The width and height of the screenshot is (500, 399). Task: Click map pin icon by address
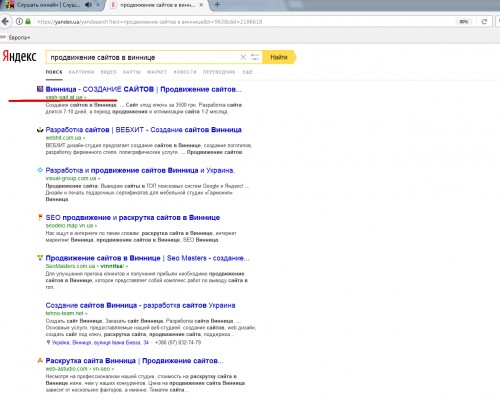48,342
